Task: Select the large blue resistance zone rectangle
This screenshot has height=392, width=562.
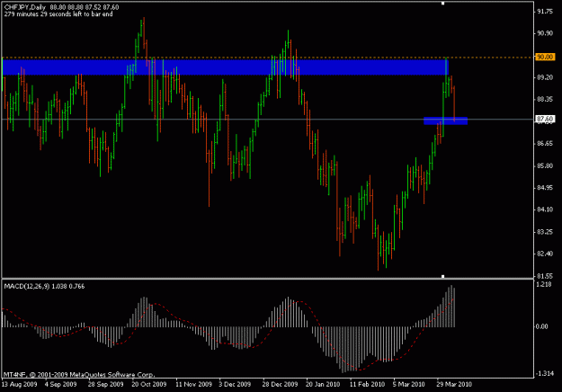Action: [x=225, y=67]
